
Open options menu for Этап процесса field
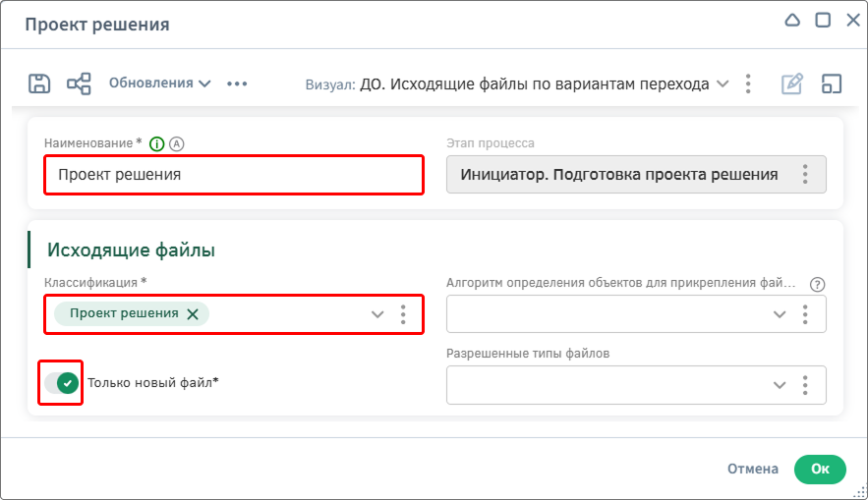coord(805,175)
